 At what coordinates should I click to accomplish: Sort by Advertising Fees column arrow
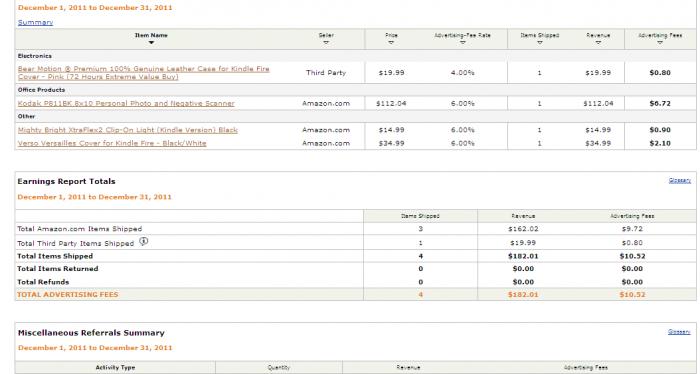(660, 43)
